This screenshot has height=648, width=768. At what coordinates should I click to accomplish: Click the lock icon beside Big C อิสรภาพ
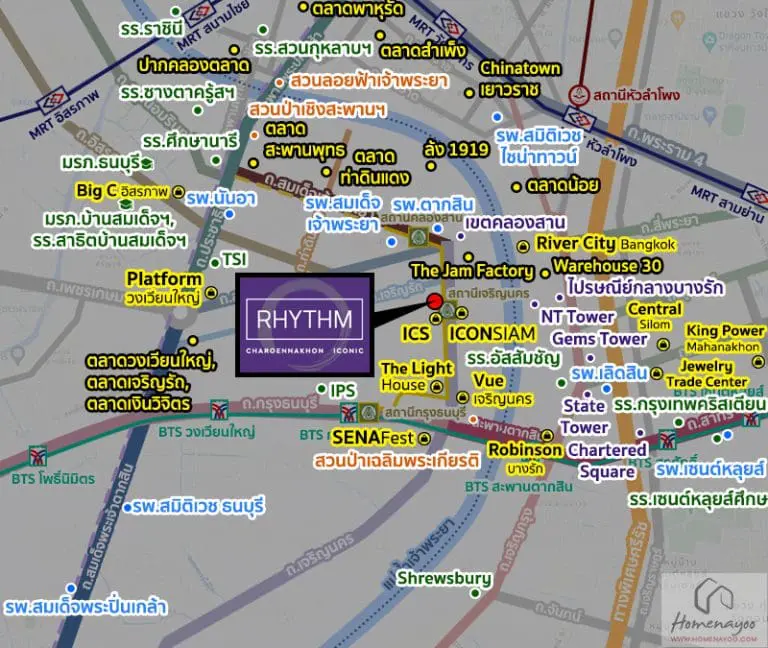coord(178,191)
